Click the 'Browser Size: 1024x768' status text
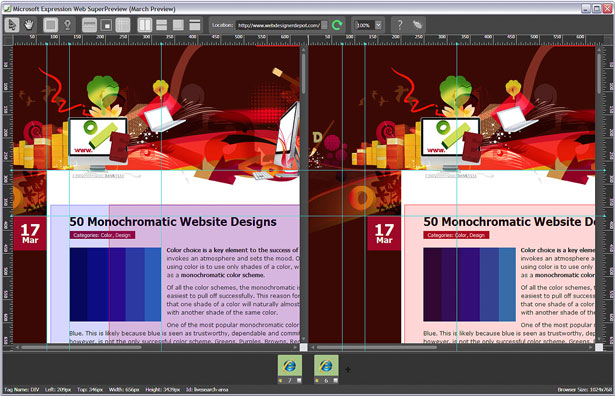The width and height of the screenshot is (615, 396). [x=584, y=390]
